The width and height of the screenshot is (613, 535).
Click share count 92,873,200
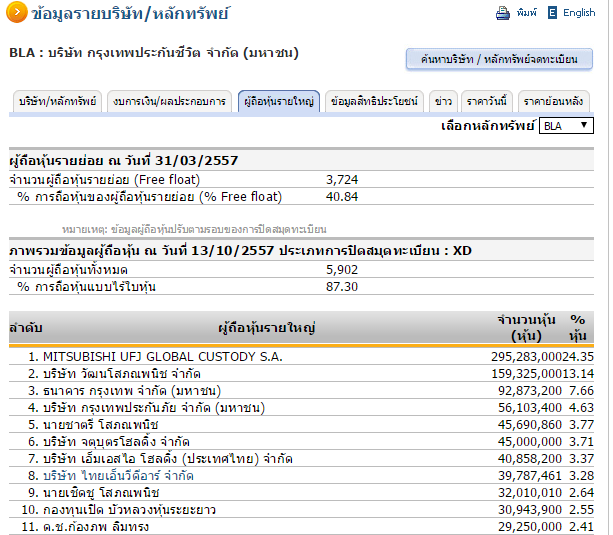click(530, 391)
